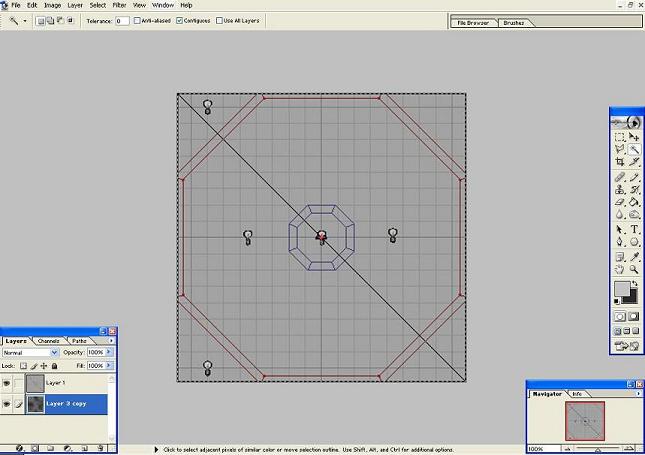Select the Rectangular Marquee tool
645x455 pixels.
620,136
